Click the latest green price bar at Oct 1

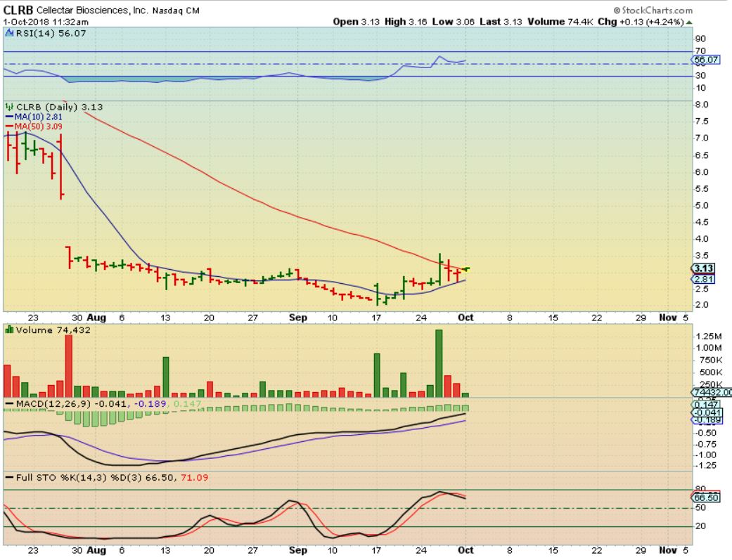[x=466, y=269]
